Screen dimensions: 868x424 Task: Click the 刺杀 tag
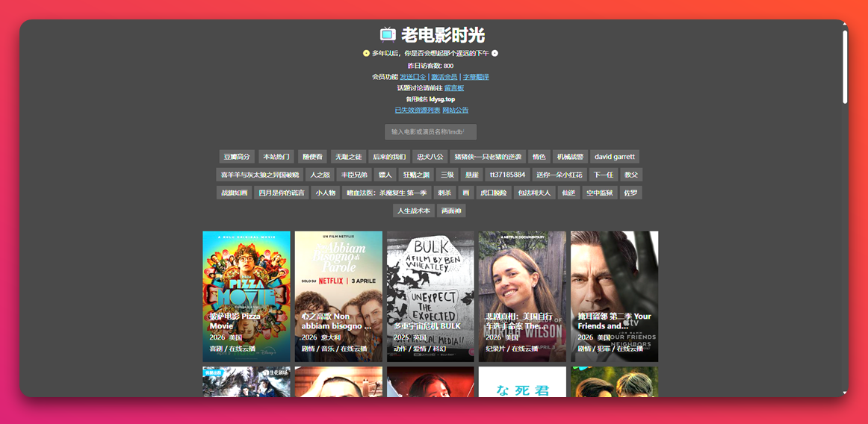[444, 193]
